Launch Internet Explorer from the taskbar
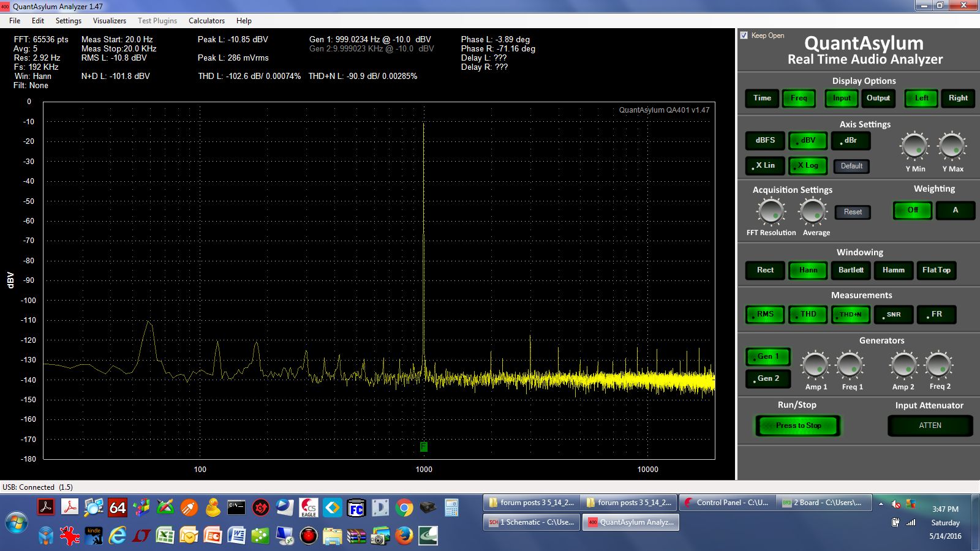This screenshot has width=980, height=551. point(118,536)
